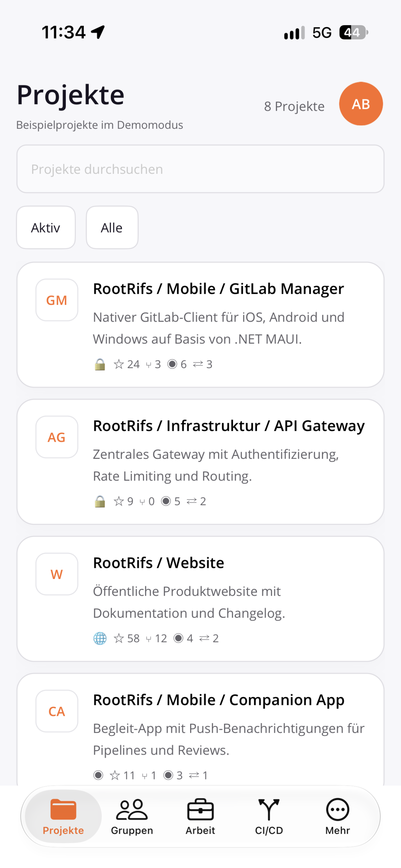The height and width of the screenshot is (868, 401).
Task: Click the GM project avatar
Action: pyautogui.click(x=57, y=300)
